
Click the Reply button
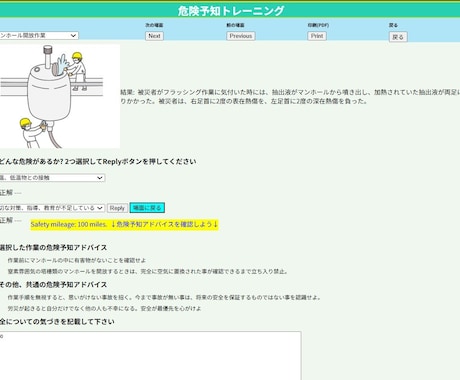pyautogui.click(x=117, y=208)
